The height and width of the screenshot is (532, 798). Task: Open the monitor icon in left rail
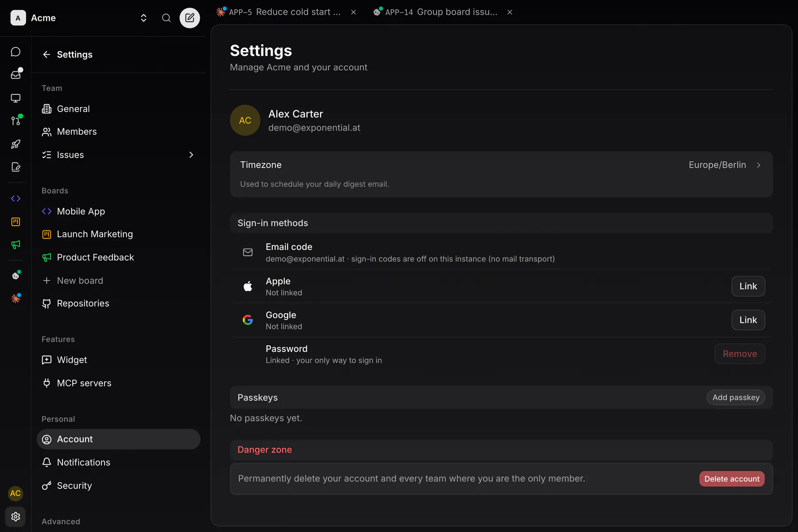16,98
